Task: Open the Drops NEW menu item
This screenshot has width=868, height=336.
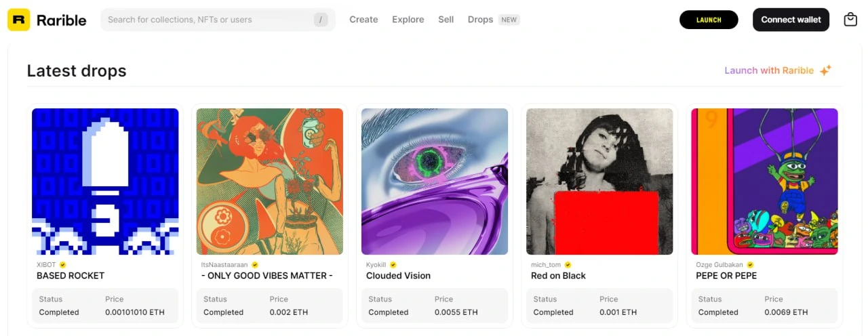Action: [494, 20]
